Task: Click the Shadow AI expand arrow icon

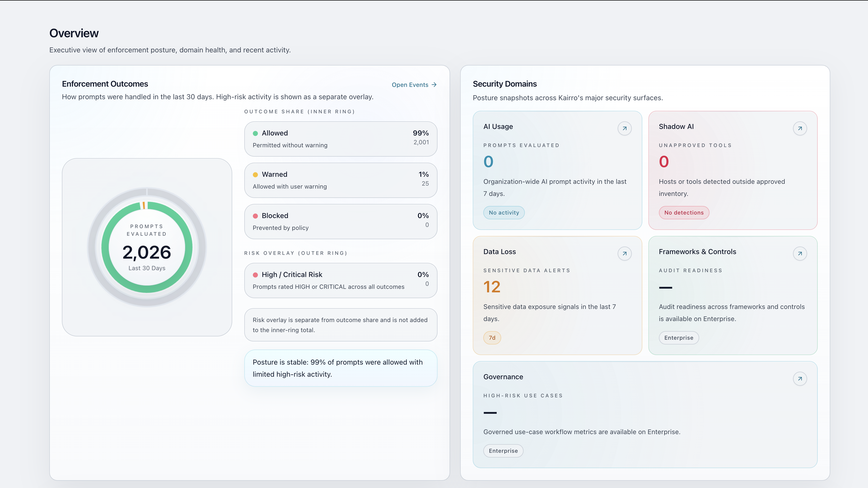Action: click(x=800, y=128)
